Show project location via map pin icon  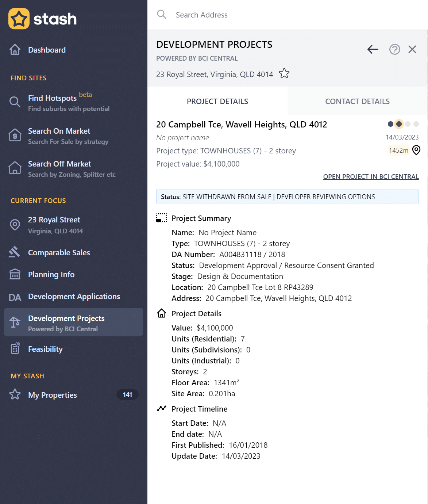tap(416, 150)
